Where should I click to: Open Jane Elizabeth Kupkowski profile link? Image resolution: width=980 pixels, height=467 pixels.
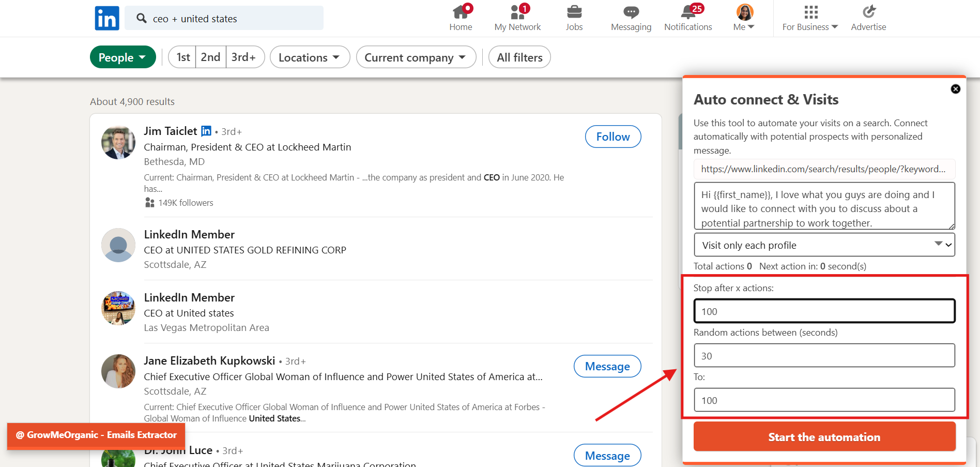coord(209,360)
